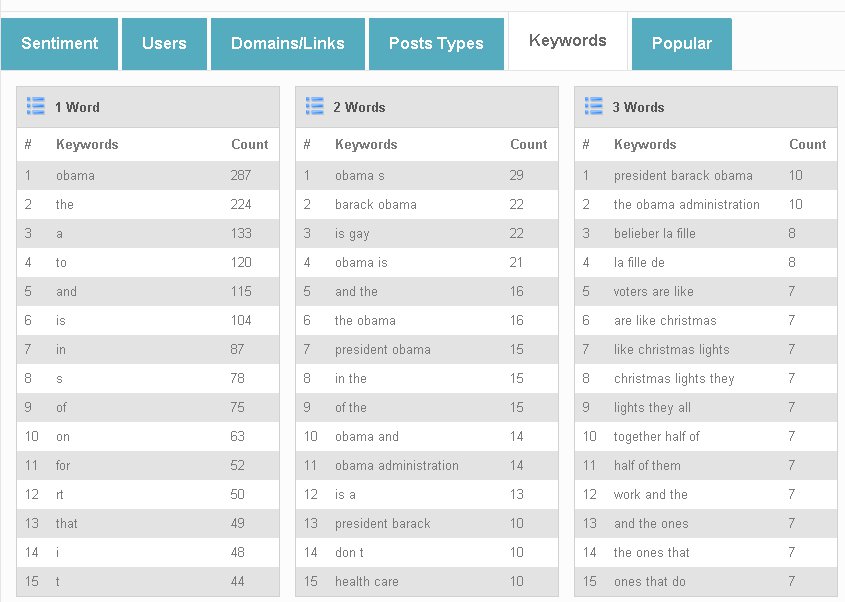Viewport: 845px width, 602px height.
Task: Select 'like christmas lights' keyword row
Action: coord(706,349)
